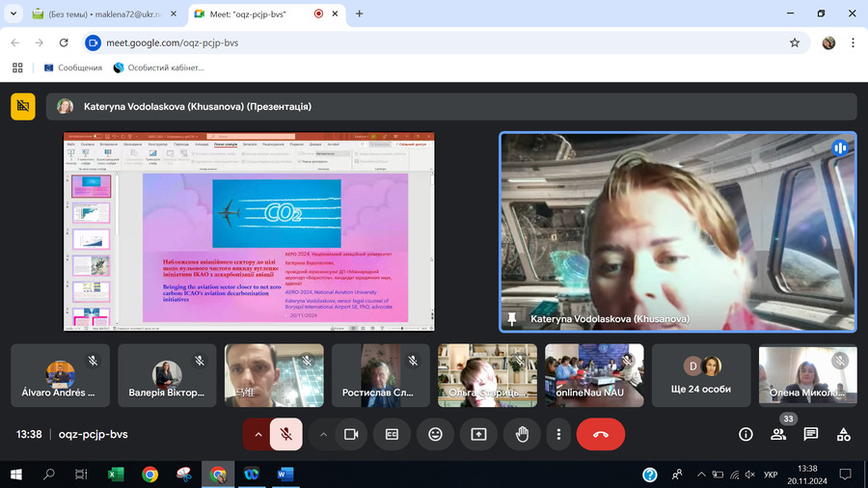This screenshot has height=488, width=868.
Task: Toggle the camera on or off
Action: pos(351,434)
